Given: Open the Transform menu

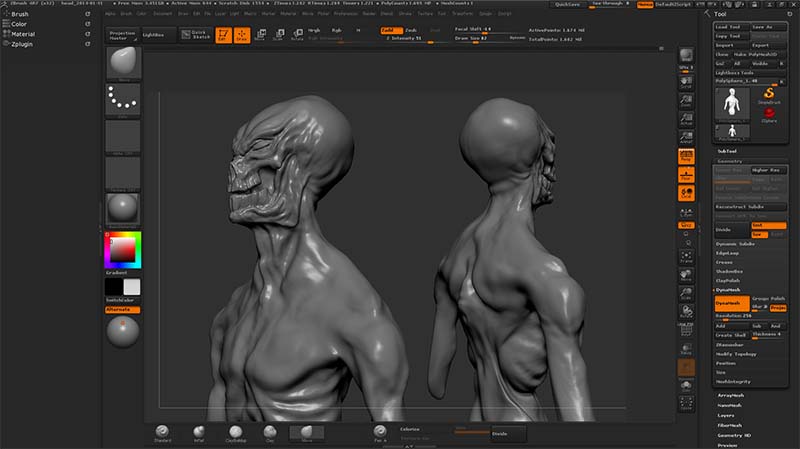Looking at the screenshot, I should tap(462, 14).
